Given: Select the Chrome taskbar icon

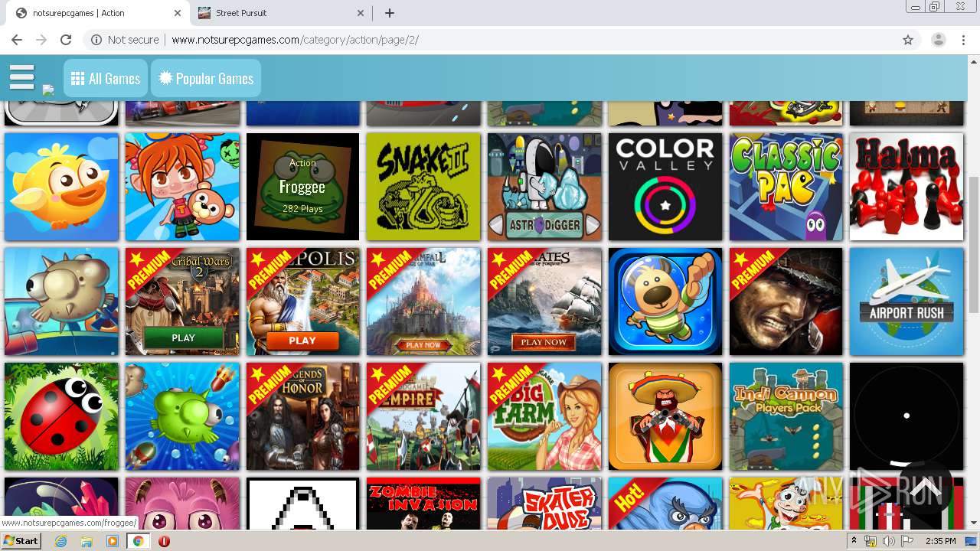Looking at the screenshot, I should (x=138, y=541).
